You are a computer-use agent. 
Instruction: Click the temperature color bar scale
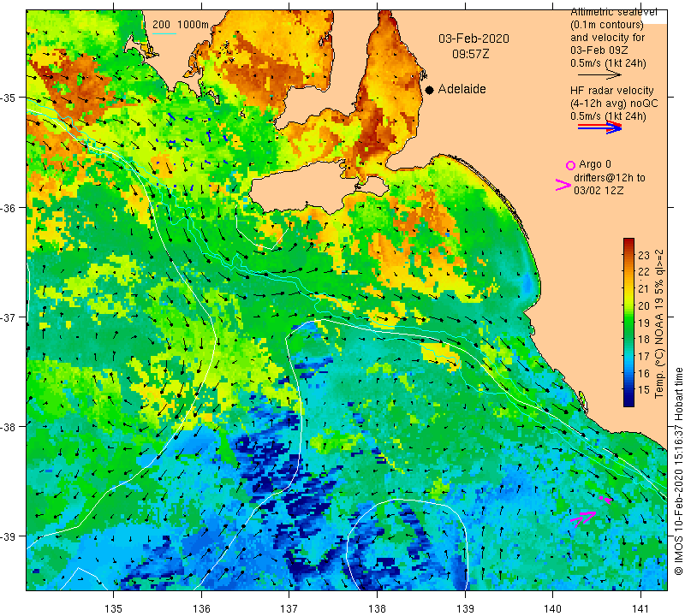tap(628, 323)
